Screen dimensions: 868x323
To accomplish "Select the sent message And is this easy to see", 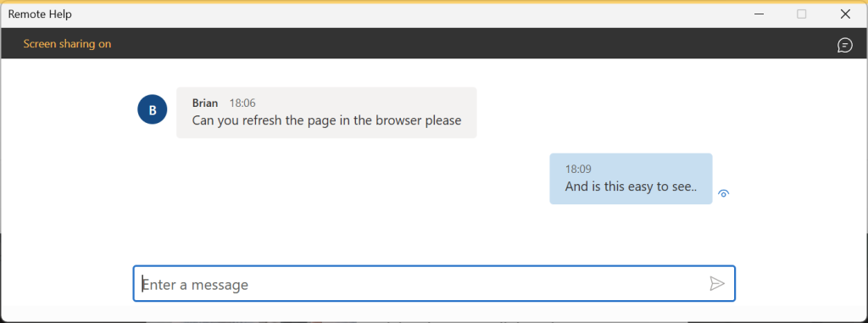I will point(631,178).
